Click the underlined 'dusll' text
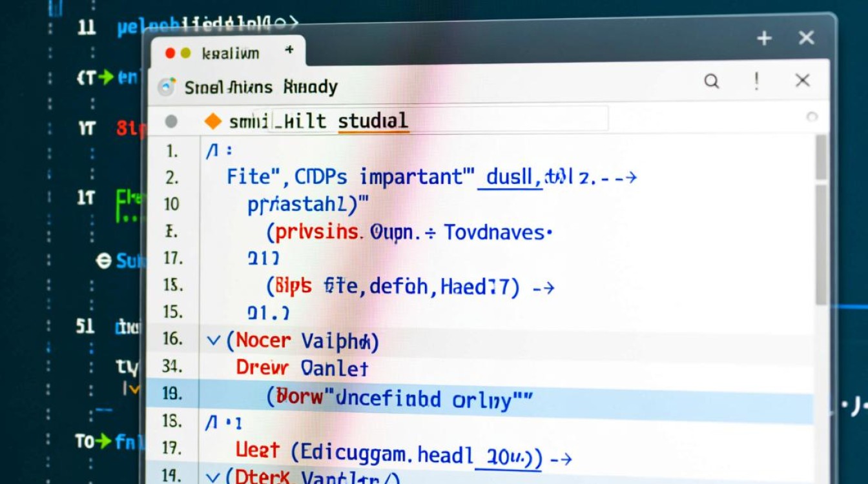868x484 pixels. pyautogui.click(x=510, y=177)
